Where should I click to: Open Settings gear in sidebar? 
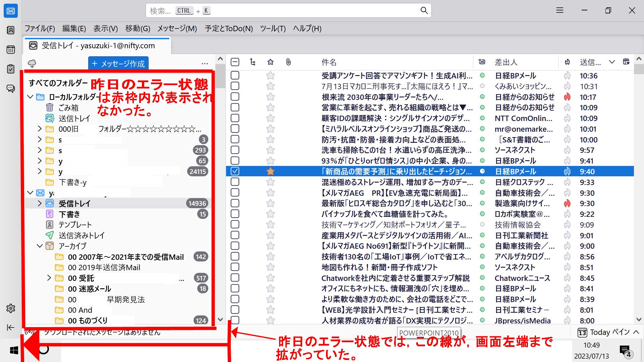click(11, 308)
